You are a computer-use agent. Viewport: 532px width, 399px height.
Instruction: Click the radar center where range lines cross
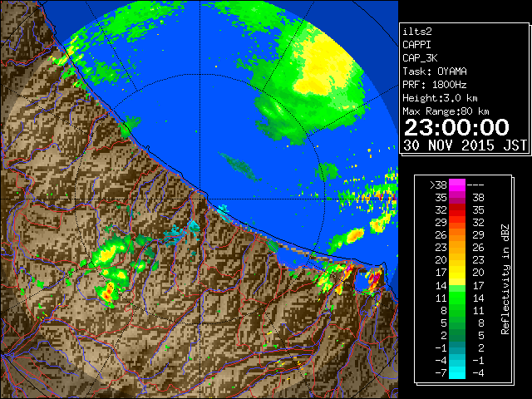200,199
